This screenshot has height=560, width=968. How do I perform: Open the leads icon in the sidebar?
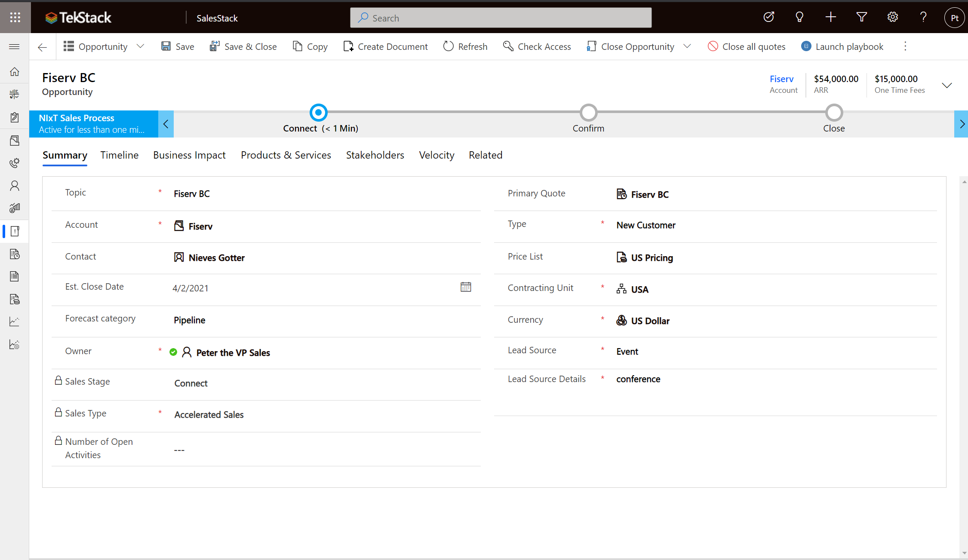[15, 208]
